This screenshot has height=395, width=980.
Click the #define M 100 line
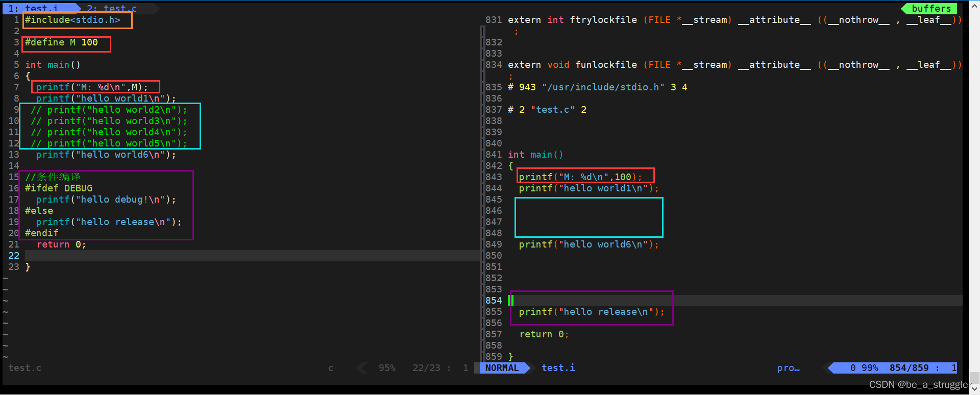point(61,42)
